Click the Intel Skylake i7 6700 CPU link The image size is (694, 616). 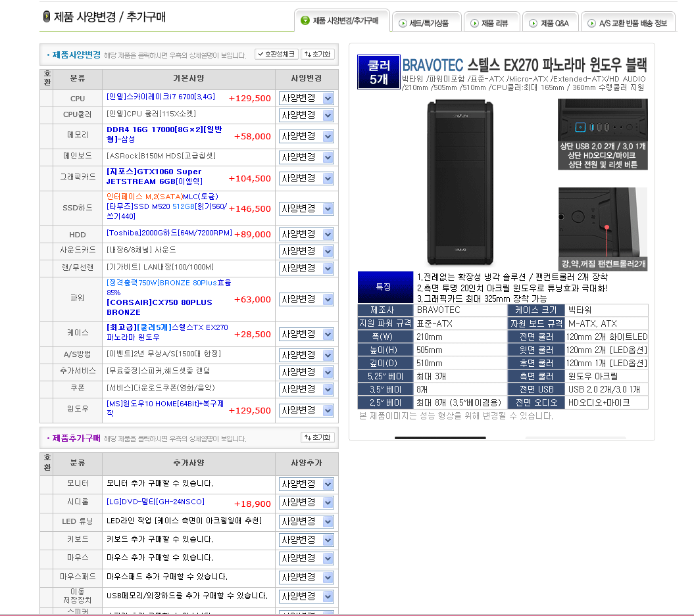tap(161, 97)
